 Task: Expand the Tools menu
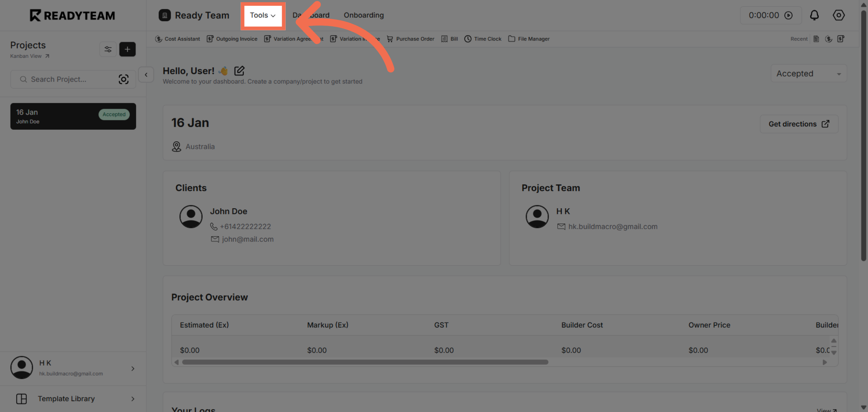(x=263, y=16)
